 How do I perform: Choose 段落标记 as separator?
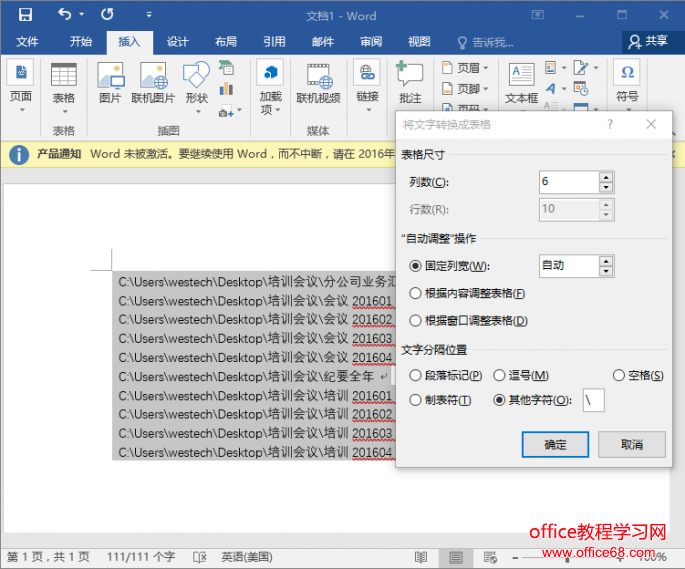point(446,375)
